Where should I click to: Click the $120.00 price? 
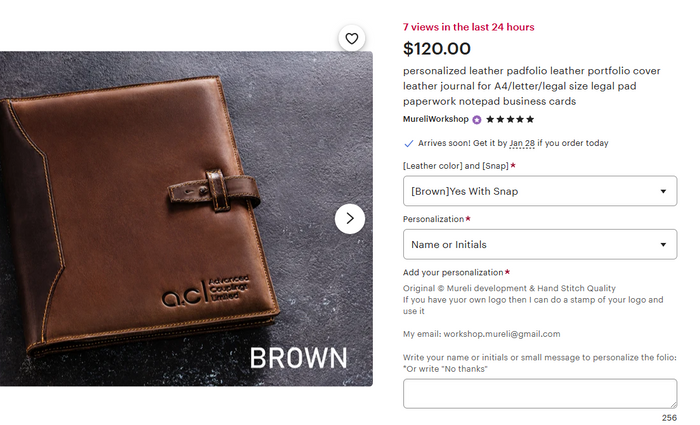pos(436,48)
